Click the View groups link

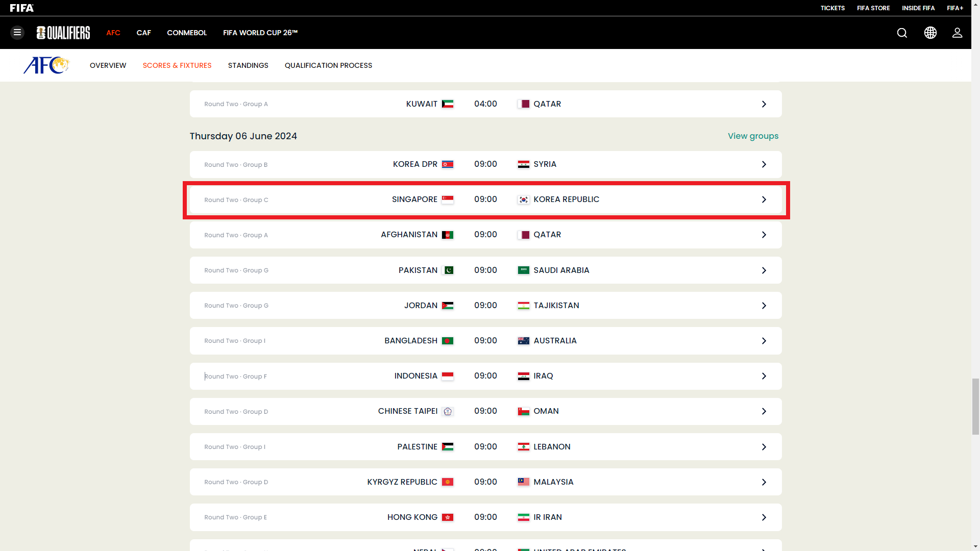point(753,136)
